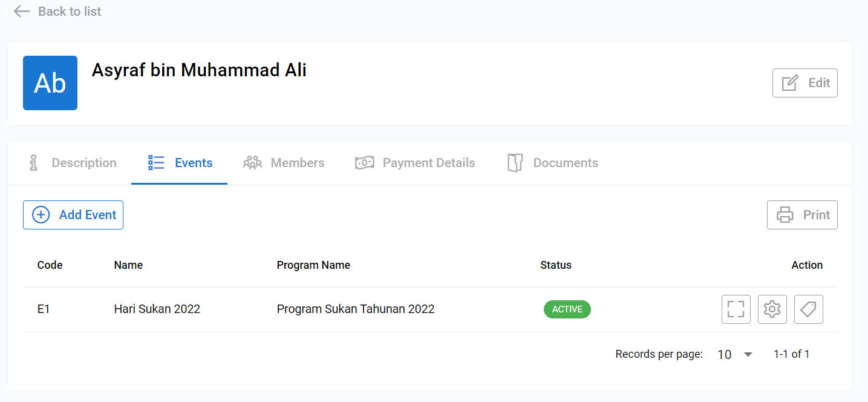Screen dimensions: 868x402
Task: Go back via the Back to list link
Action: pos(57,12)
